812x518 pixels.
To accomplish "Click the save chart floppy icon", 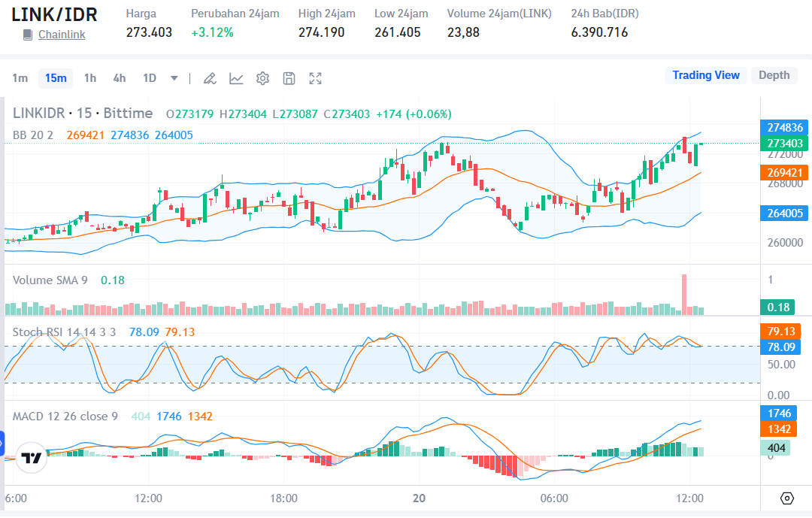I will click(x=289, y=78).
